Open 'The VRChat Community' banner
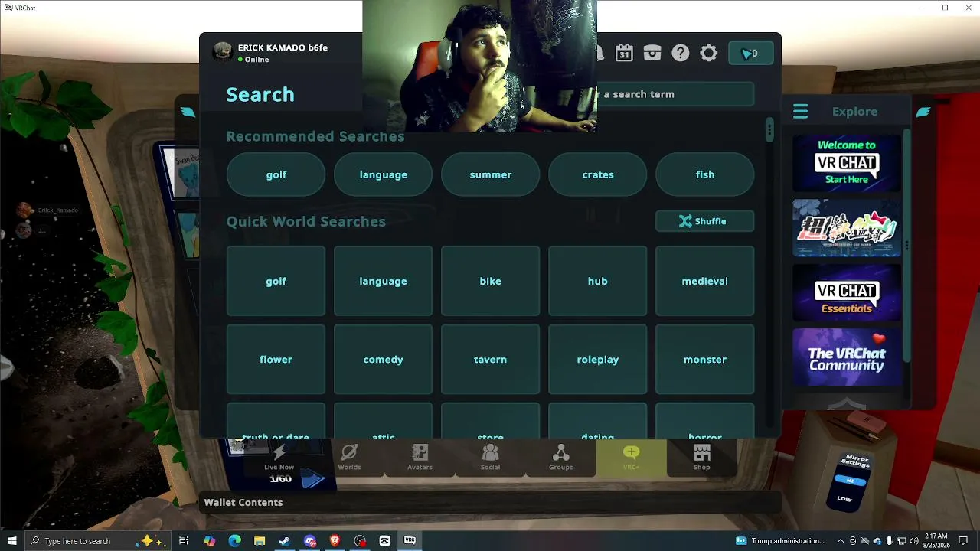This screenshot has height=551, width=980. coord(846,357)
